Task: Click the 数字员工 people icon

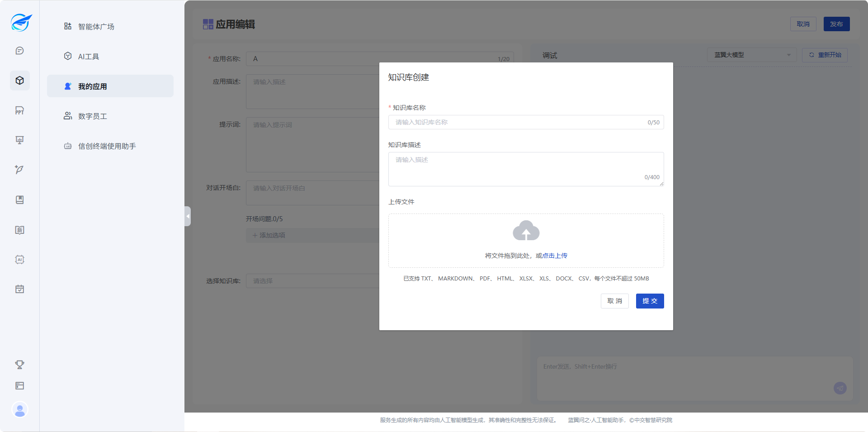Action: point(68,116)
